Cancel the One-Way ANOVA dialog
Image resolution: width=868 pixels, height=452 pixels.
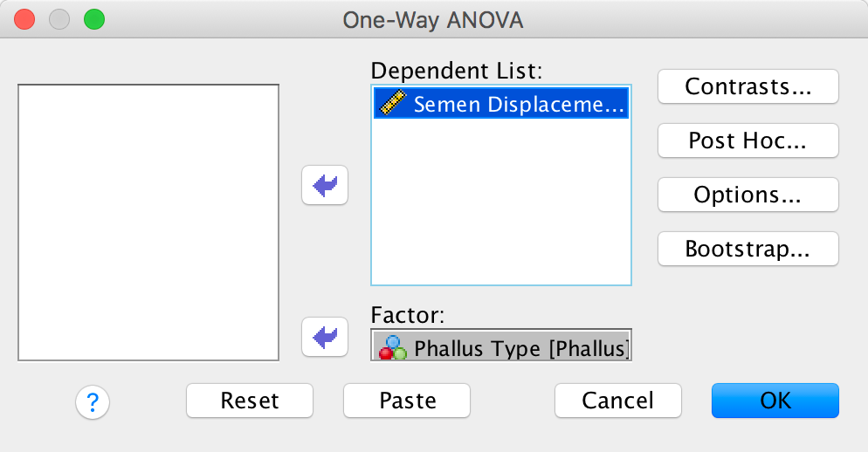[617, 401]
